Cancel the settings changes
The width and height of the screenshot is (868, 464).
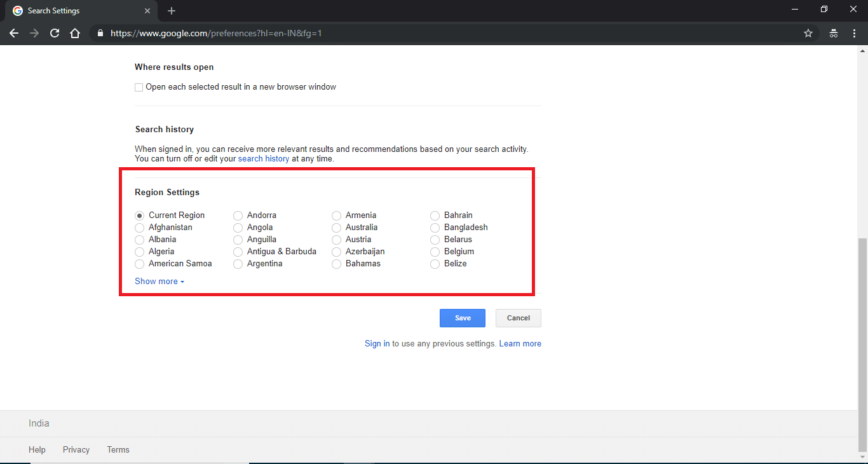pos(518,318)
